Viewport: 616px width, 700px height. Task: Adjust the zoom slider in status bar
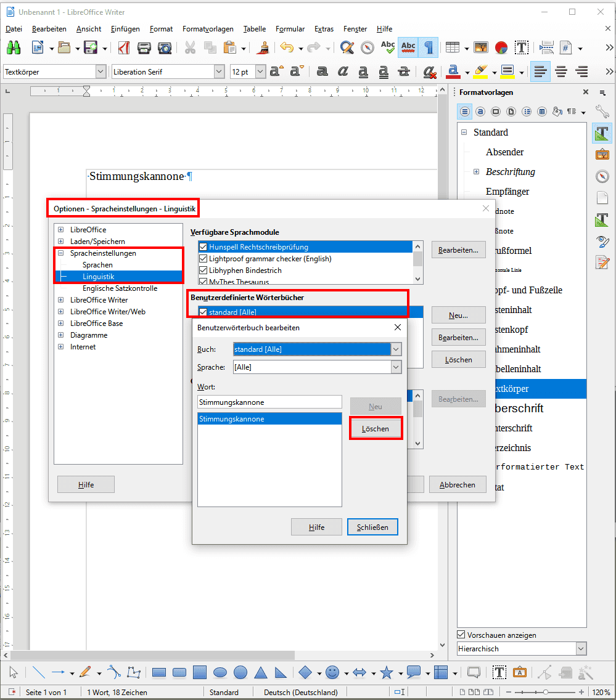pos(546,692)
